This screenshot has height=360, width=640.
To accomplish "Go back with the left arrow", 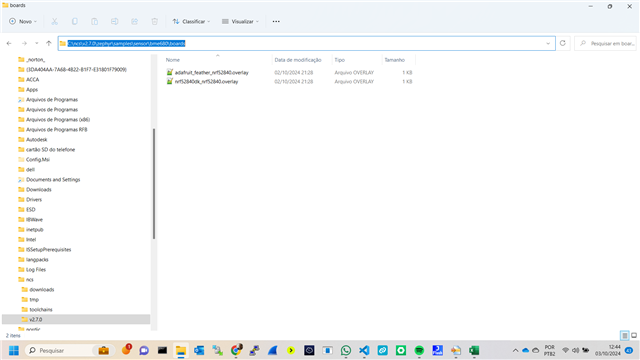I will [x=9, y=43].
